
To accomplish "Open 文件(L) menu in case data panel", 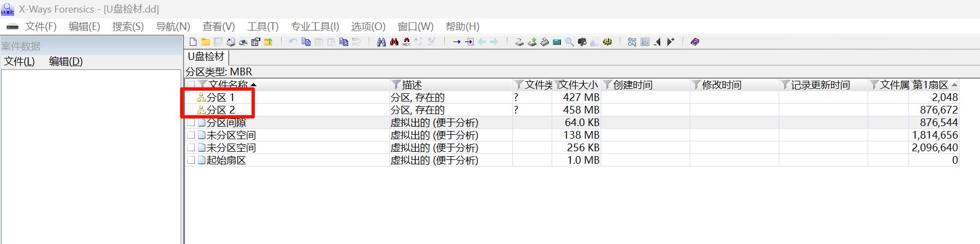I will click(x=20, y=61).
